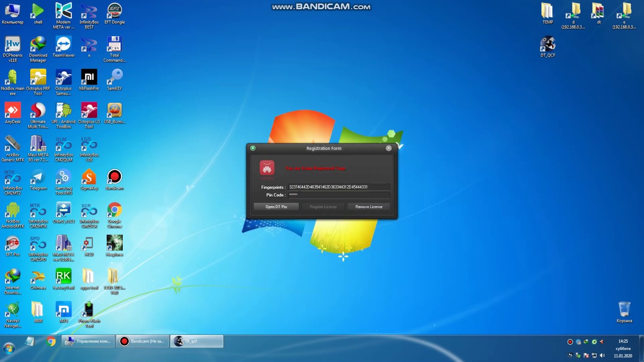Select the InfinityBox CM2QLM icon
The height and width of the screenshot is (362, 644).
tap(63, 149)
